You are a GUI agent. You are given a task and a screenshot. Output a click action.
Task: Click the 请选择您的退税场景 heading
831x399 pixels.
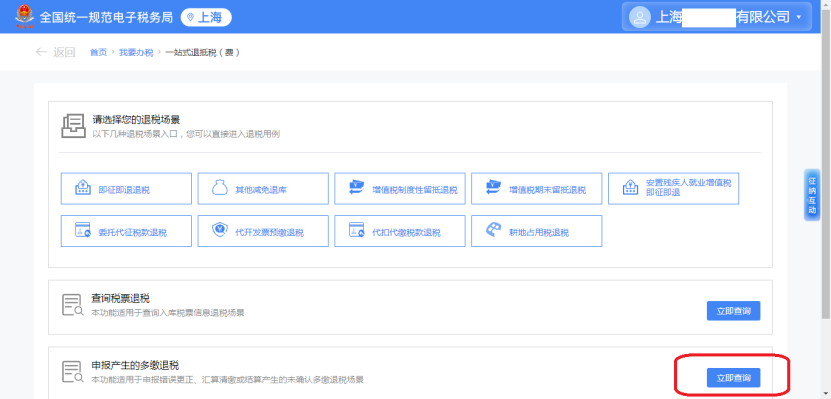click(x=136, y=119)
